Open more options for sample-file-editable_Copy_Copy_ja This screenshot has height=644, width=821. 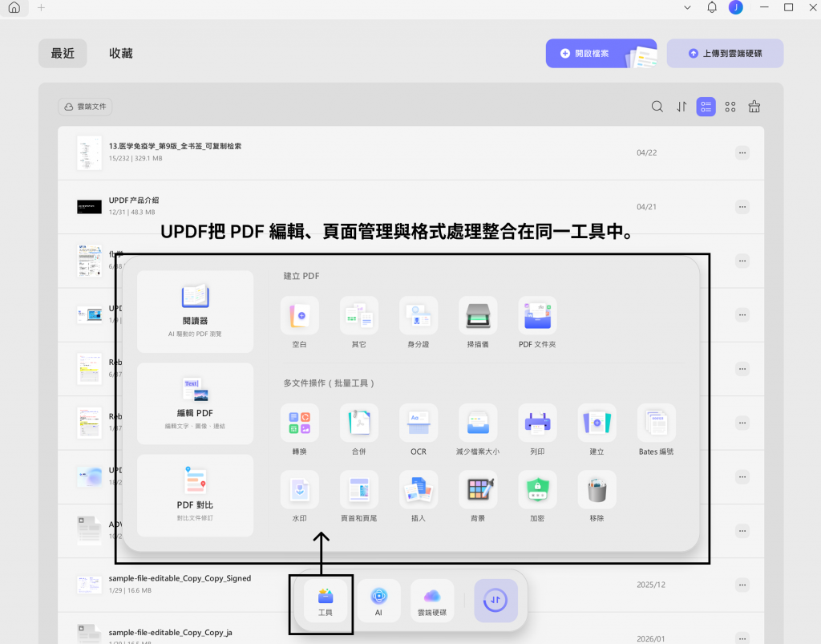coord(742,638)
